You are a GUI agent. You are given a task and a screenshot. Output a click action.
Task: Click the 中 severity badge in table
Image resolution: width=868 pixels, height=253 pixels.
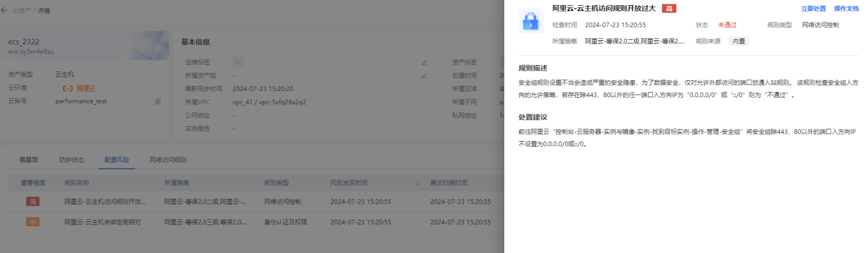point(33,222)
